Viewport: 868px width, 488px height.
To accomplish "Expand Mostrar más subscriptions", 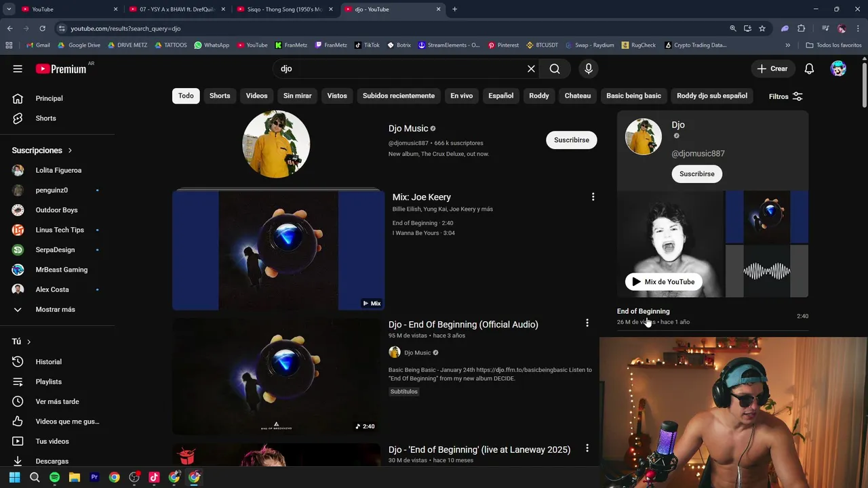I will click(56, 309).
